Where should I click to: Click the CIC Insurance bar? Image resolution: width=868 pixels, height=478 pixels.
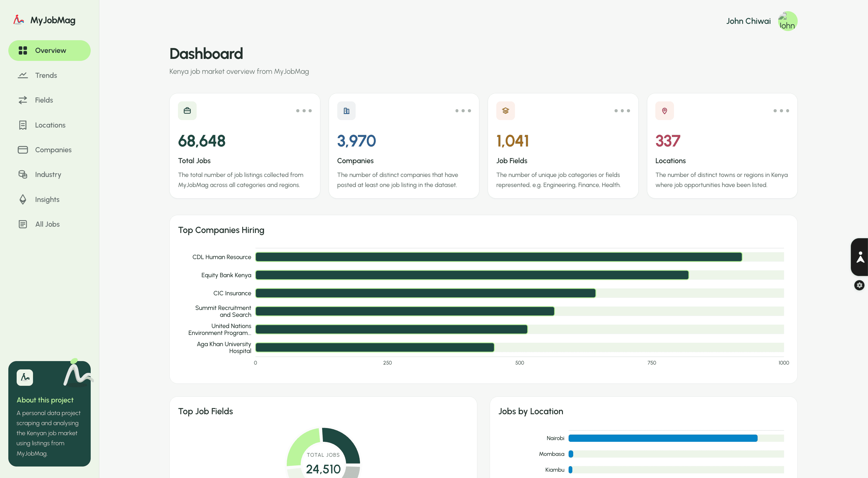click(426, 293)
